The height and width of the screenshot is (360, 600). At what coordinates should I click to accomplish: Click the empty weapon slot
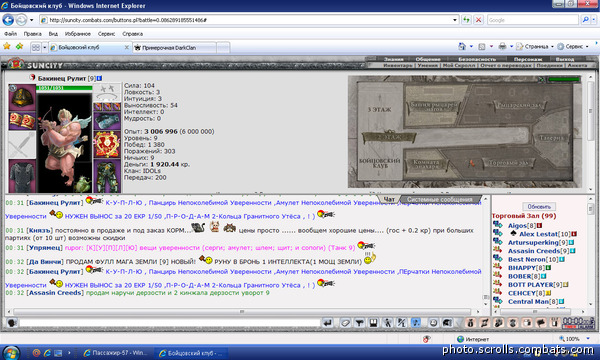(x=22, y=145)
